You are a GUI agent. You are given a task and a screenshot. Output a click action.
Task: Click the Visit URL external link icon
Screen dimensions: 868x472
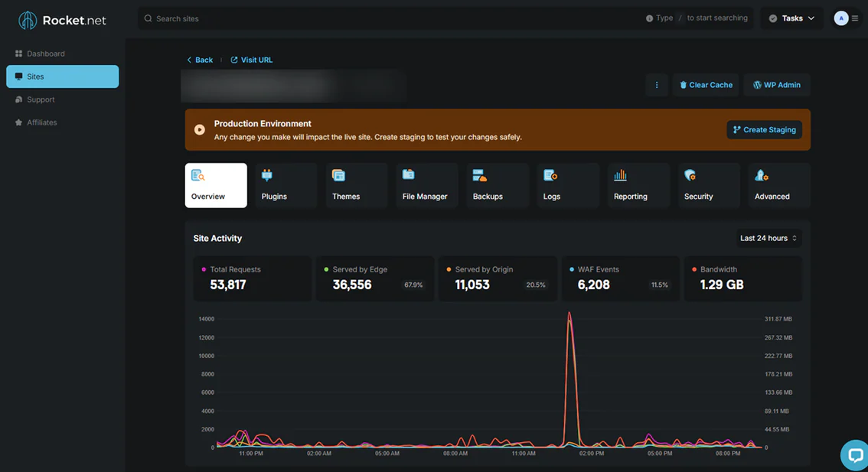234,60
